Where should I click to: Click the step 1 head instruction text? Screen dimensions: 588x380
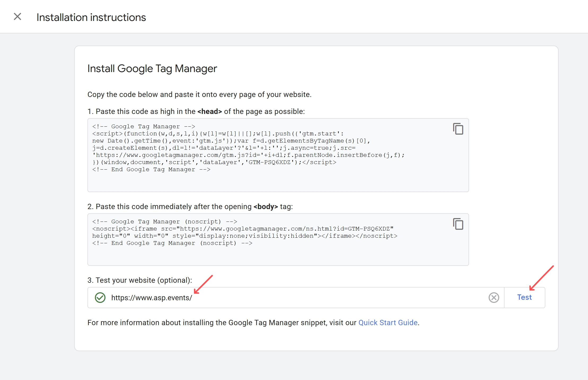click(x=196, y=111)
